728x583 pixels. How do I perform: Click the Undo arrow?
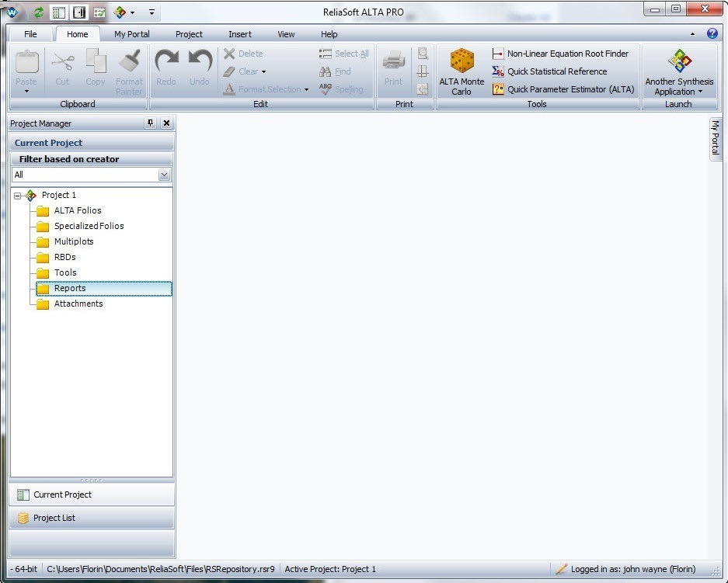(x=200, y=61)
